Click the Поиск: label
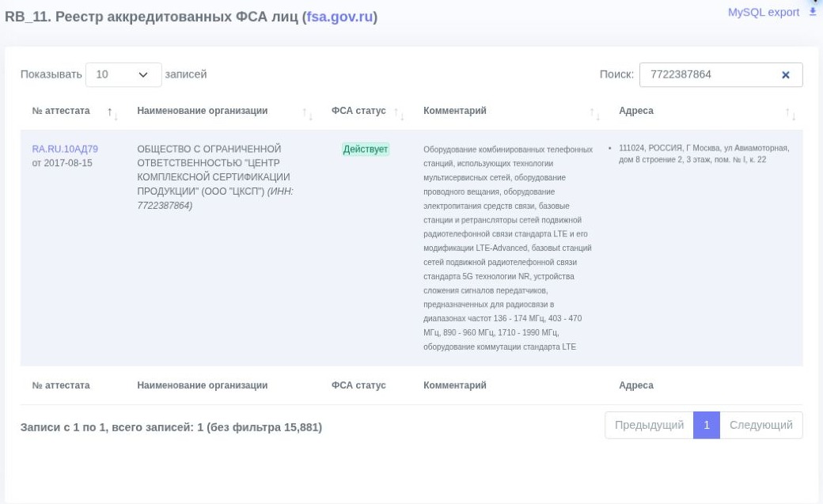823x504 pixels. point(616,74)
